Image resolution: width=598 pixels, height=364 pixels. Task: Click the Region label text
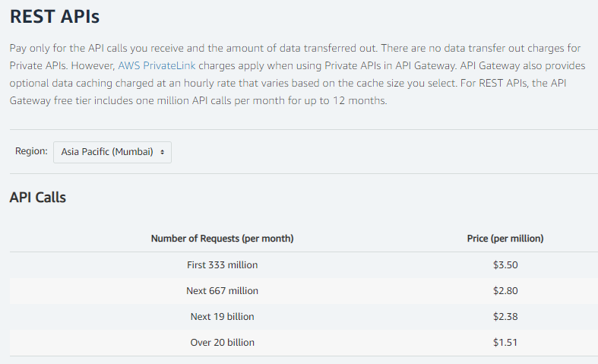click(31, 151)
